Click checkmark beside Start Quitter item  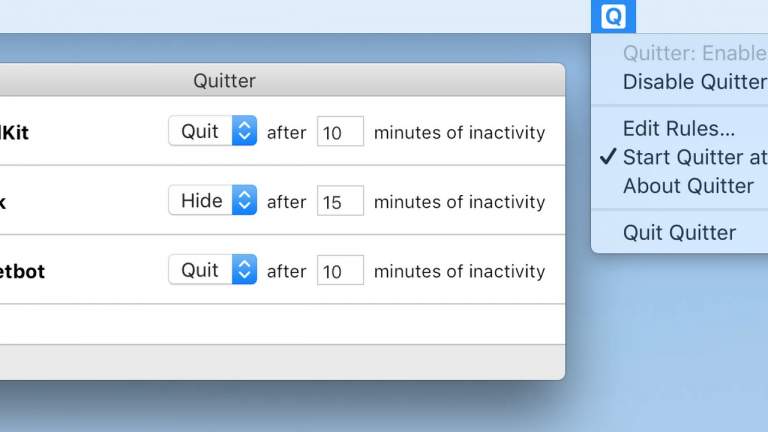click(608, 157)
